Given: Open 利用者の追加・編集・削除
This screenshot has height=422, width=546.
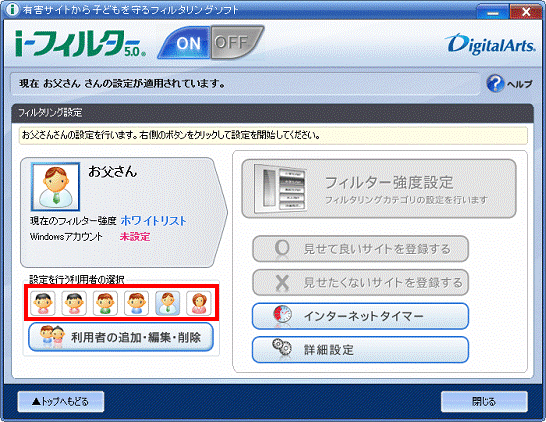Looking at the screenshot, I should [x=120, y=337].
